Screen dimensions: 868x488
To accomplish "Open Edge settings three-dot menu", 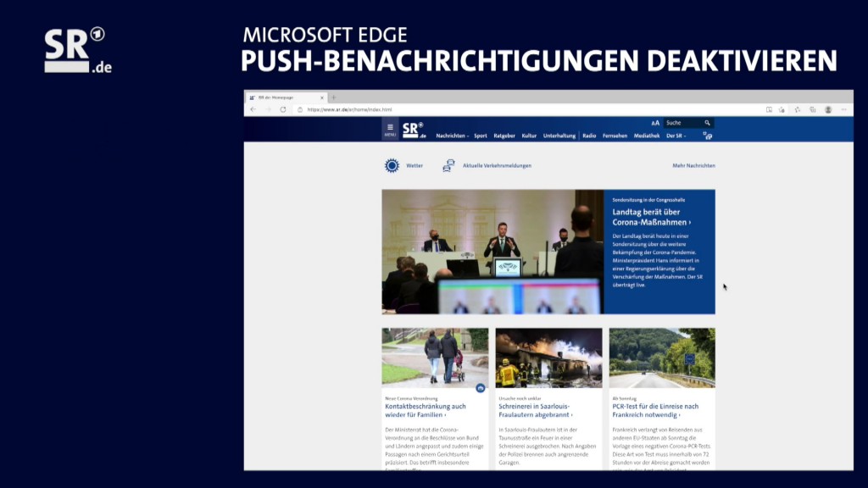I will 843,109.
